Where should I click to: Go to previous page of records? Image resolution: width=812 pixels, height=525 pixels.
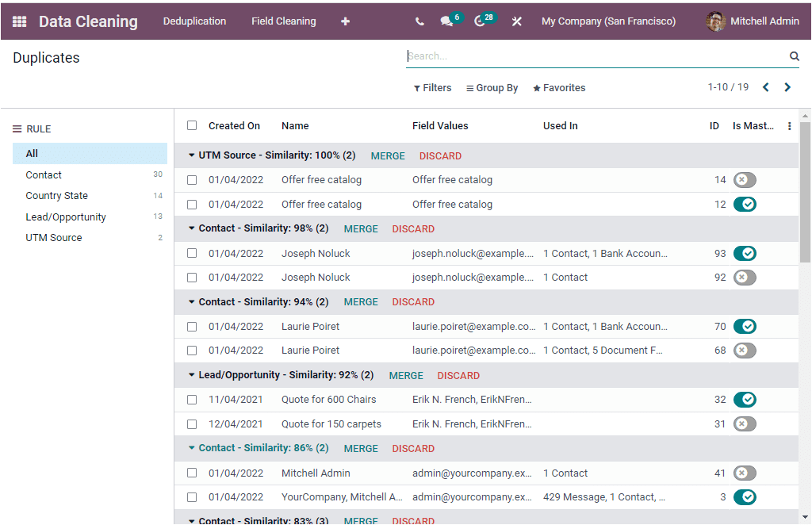765,87
